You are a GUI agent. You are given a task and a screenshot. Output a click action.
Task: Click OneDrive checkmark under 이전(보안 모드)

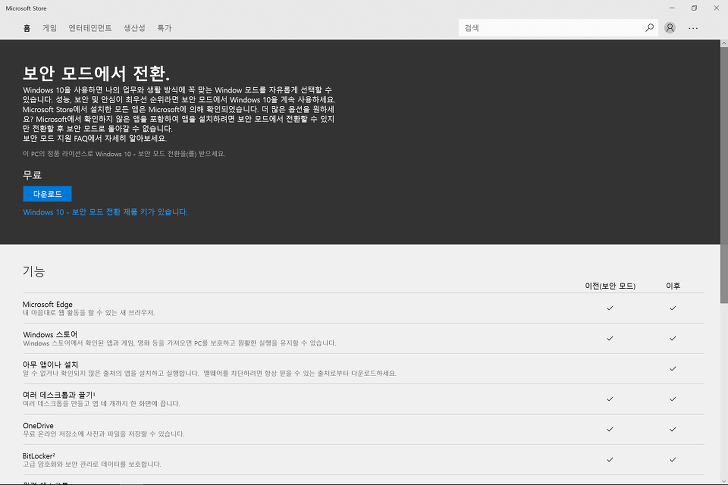[610, 429]
